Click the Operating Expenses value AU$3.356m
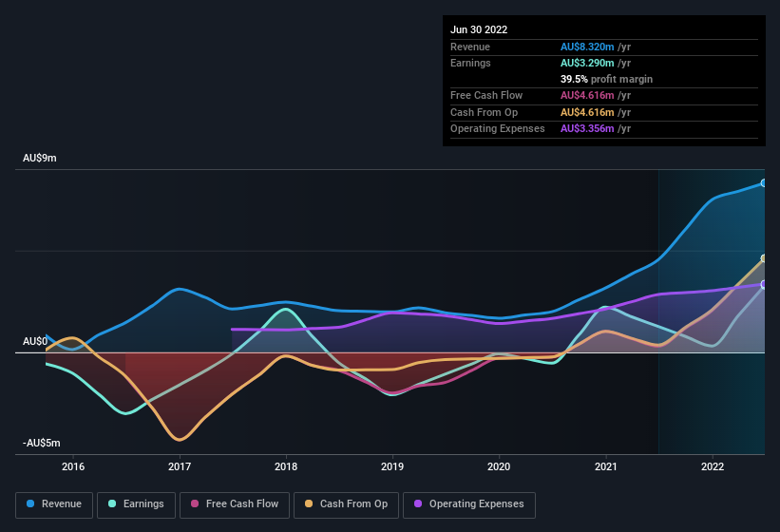The height and width of the screenshot is (532, 780). tap(587, 128)
